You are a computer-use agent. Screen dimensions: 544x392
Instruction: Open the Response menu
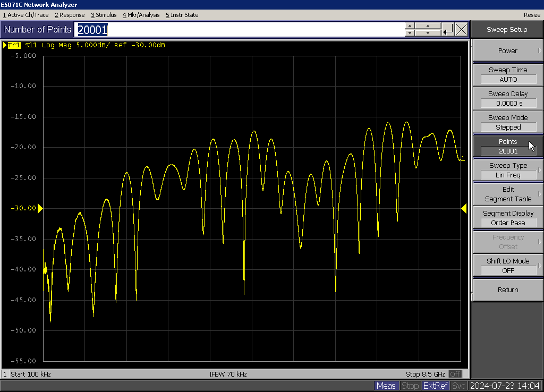click(70, 15)
